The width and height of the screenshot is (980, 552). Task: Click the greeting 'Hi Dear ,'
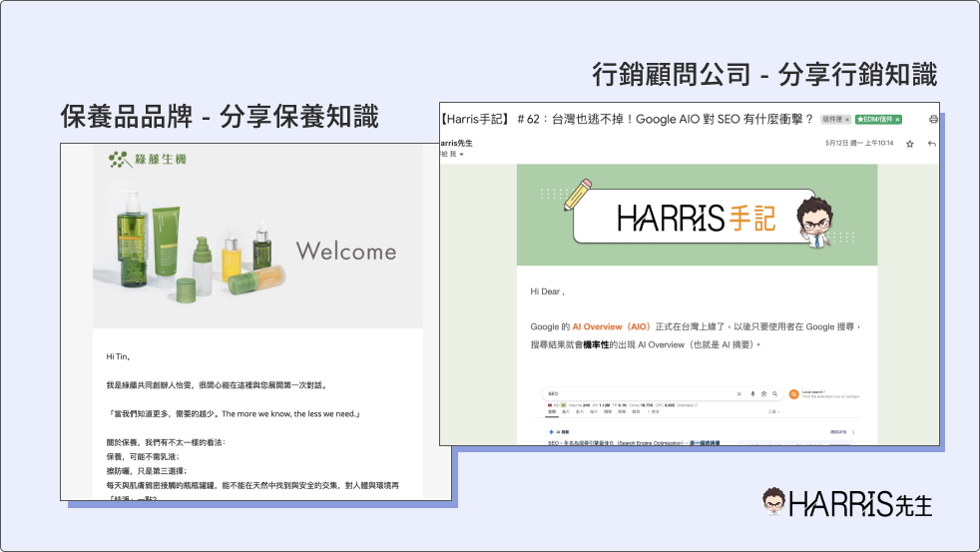[548, 291]
